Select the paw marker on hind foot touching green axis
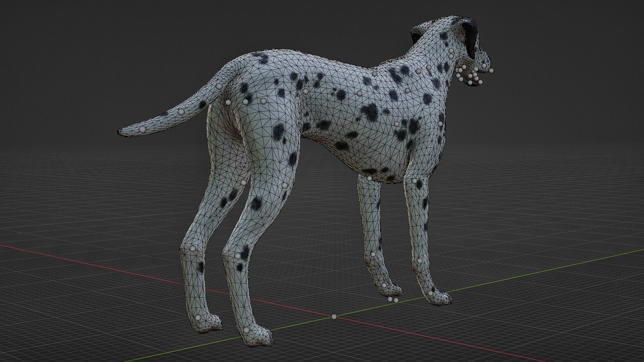The width and height of the screenshot is (644, 362). (x=246, y=330)
